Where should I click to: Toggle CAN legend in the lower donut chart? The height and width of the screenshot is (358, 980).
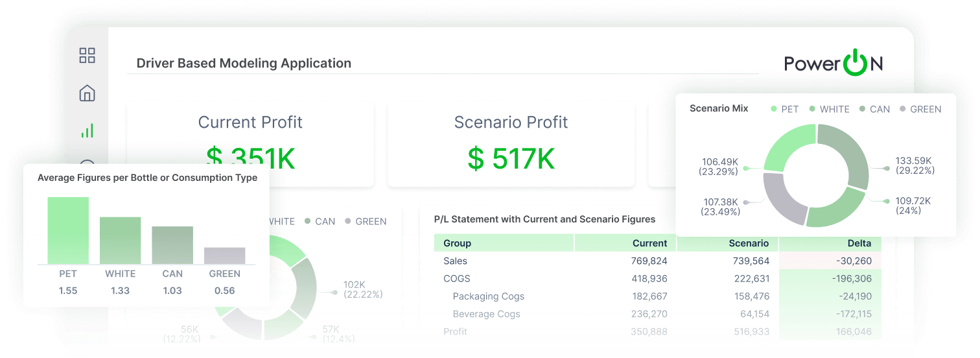coord(320,221)
